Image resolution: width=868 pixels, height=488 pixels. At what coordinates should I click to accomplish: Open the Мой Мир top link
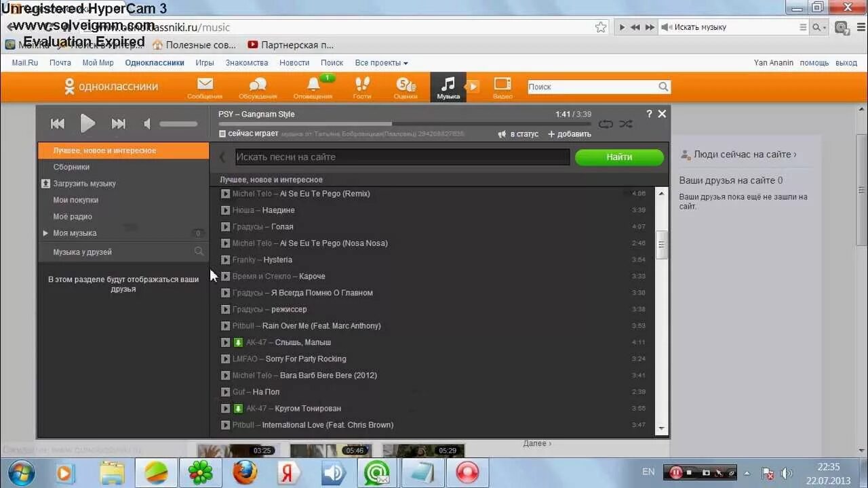[x=98, y=62]
